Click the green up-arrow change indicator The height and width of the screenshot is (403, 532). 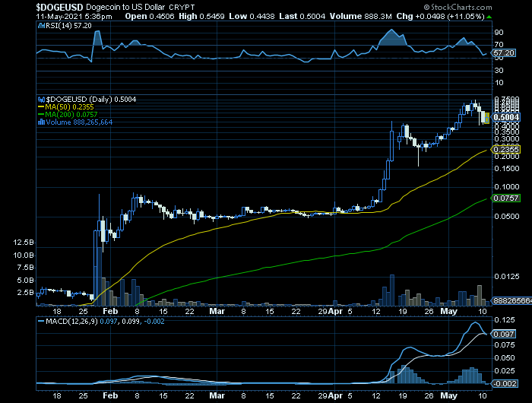click(x=489, y=16)
